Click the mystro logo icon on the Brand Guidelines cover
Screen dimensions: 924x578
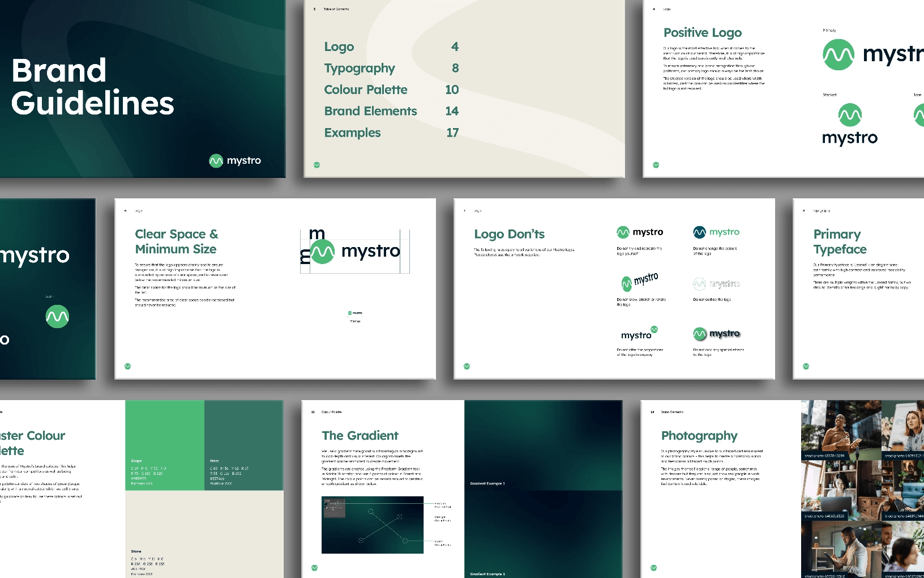[216, 161]
